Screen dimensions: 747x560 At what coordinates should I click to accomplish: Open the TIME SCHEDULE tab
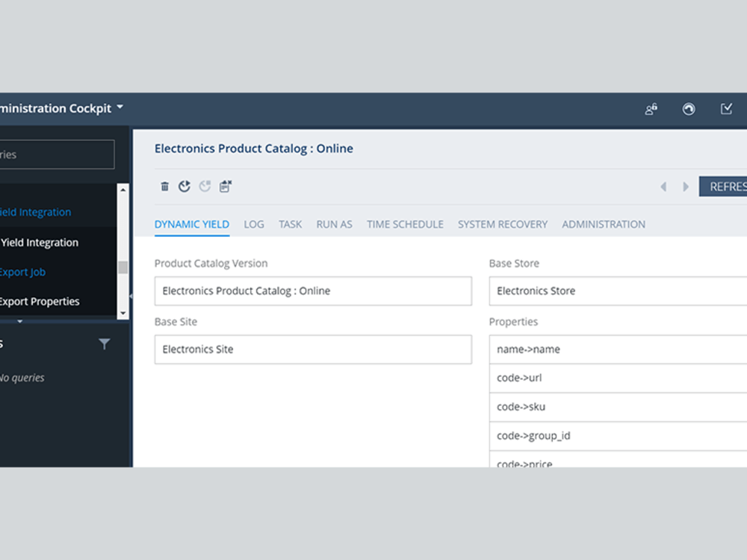[405, 224]
